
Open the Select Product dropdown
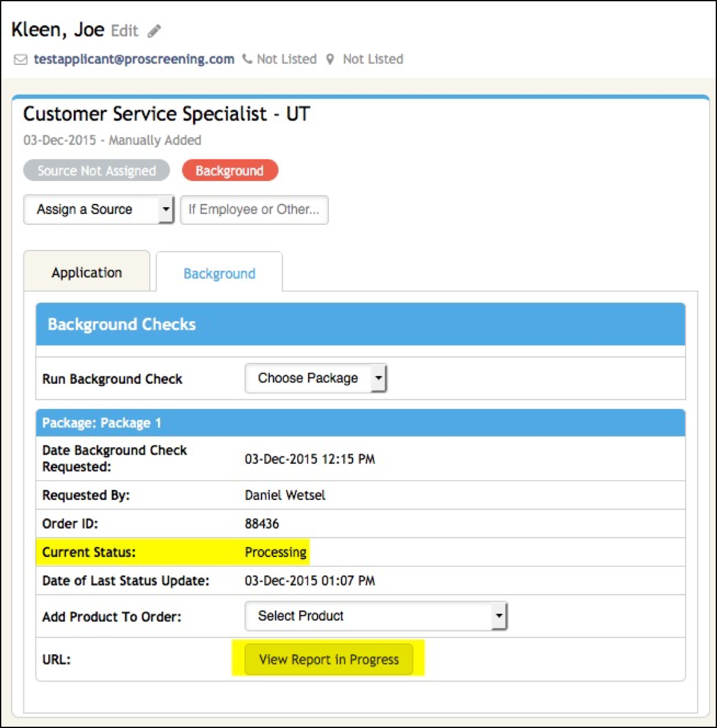[376, 616]
